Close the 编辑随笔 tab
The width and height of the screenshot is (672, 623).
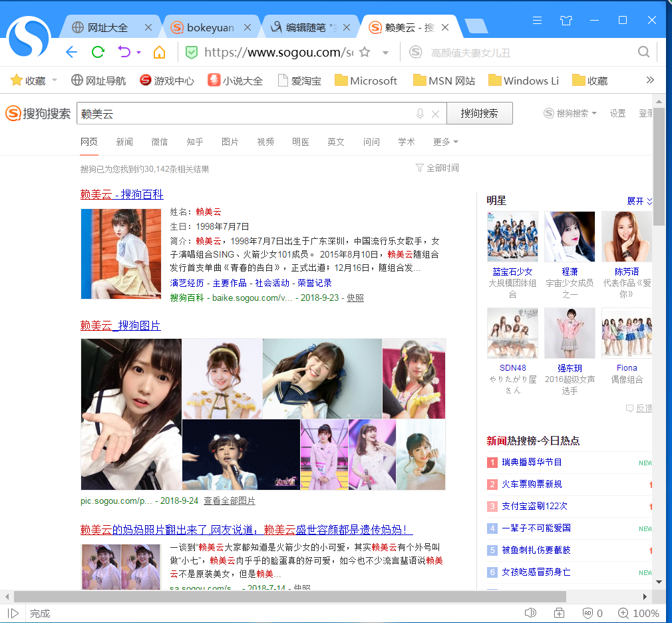pyautogui.click(x=347, y=27)
